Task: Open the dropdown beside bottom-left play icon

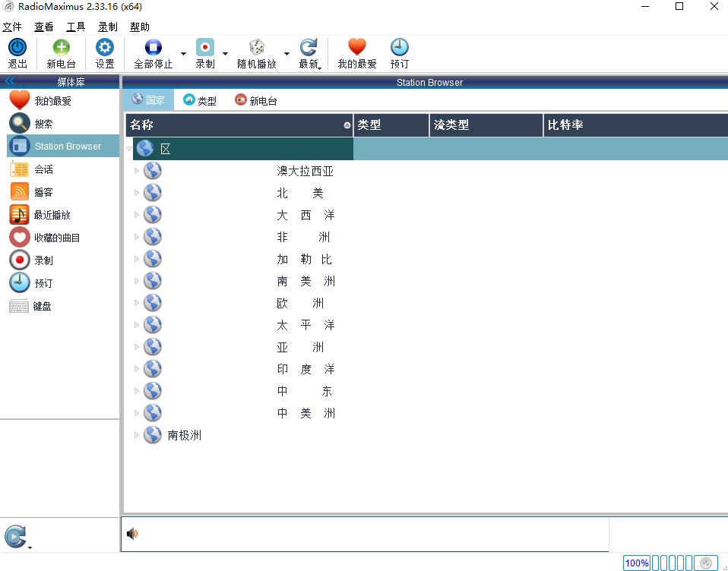Action: click(30, 547)
